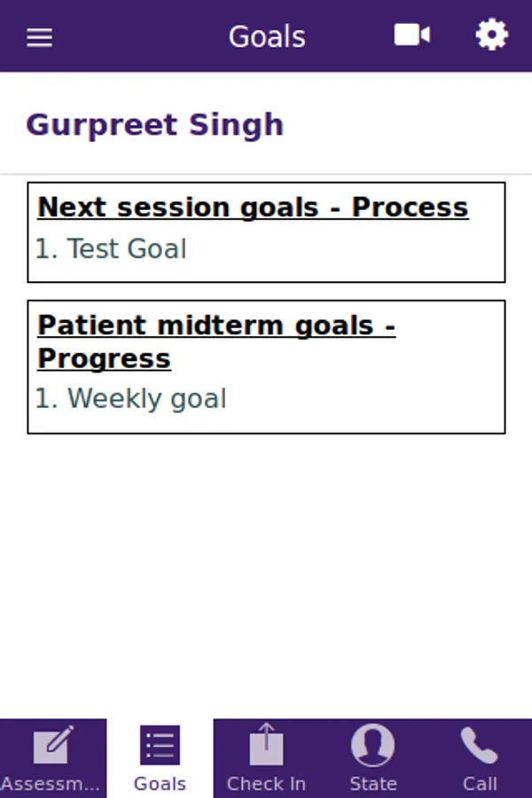
Task: Go to the "State" tab label
Action: 372,784
